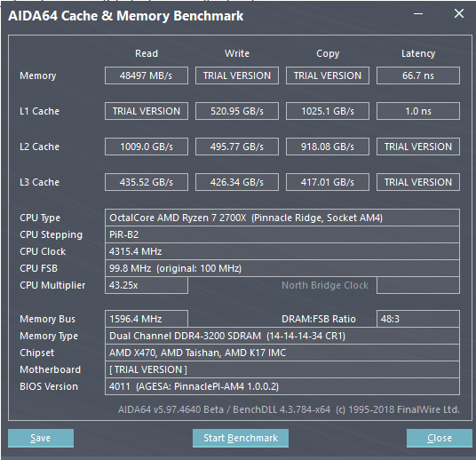Image resolution: width=476 pixels, height=460 pixels.
Task: Click the Memory Latency value 66.7 ns
Action: [418, 75]
